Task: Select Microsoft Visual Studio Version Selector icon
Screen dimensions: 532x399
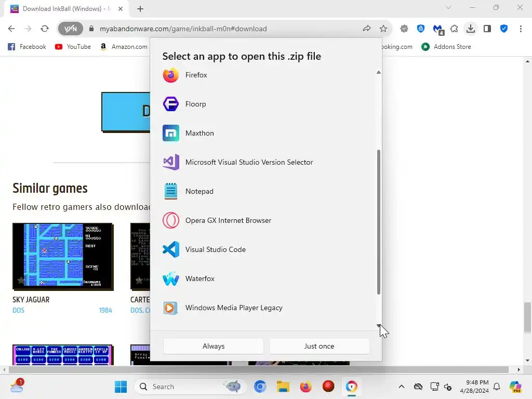Action: [170, 162]
